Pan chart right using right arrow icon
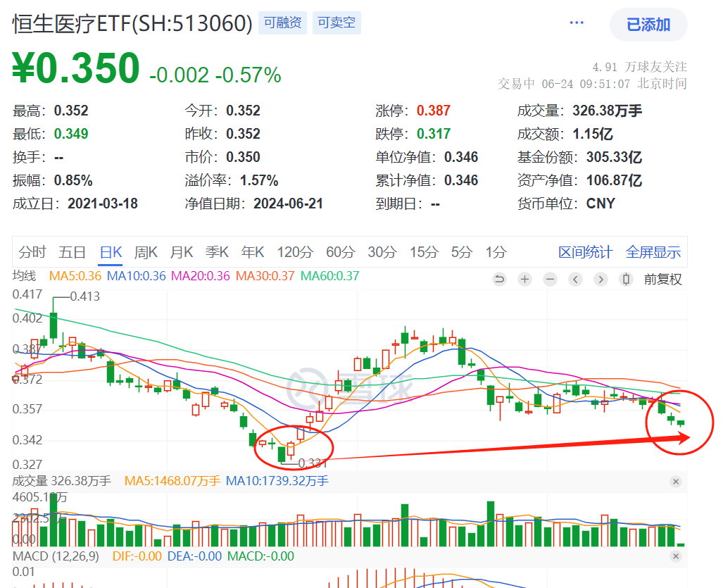 [601, 280]
